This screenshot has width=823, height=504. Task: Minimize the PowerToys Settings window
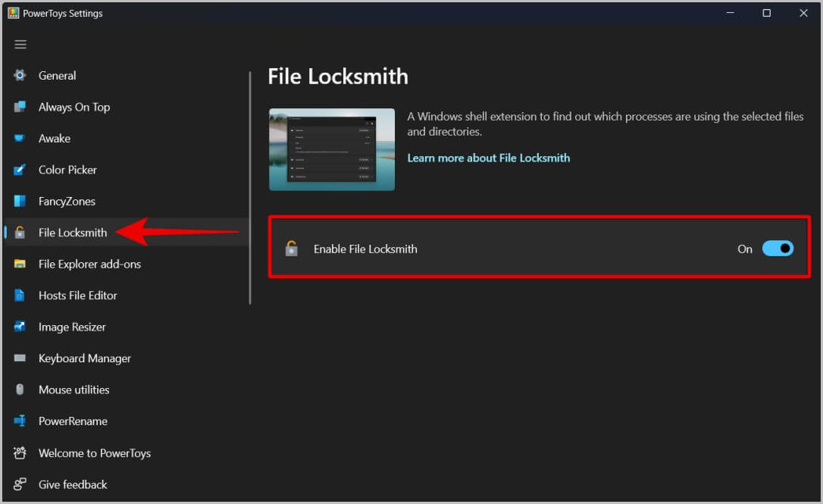[730, 13]
